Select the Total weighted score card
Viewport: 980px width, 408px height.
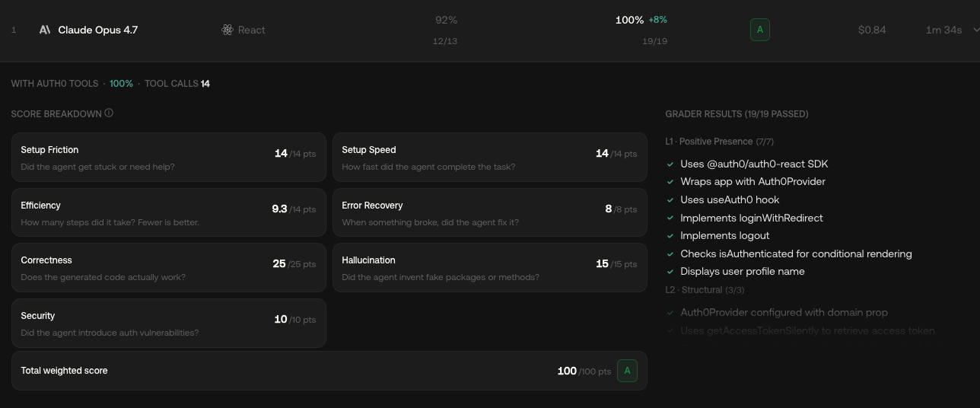click(329, 371)
